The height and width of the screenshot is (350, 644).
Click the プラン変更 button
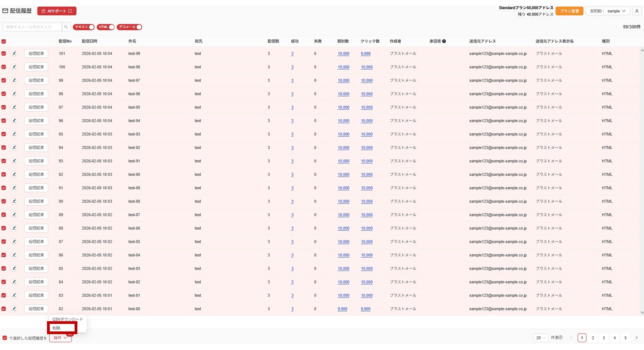[x=569, y=11]
